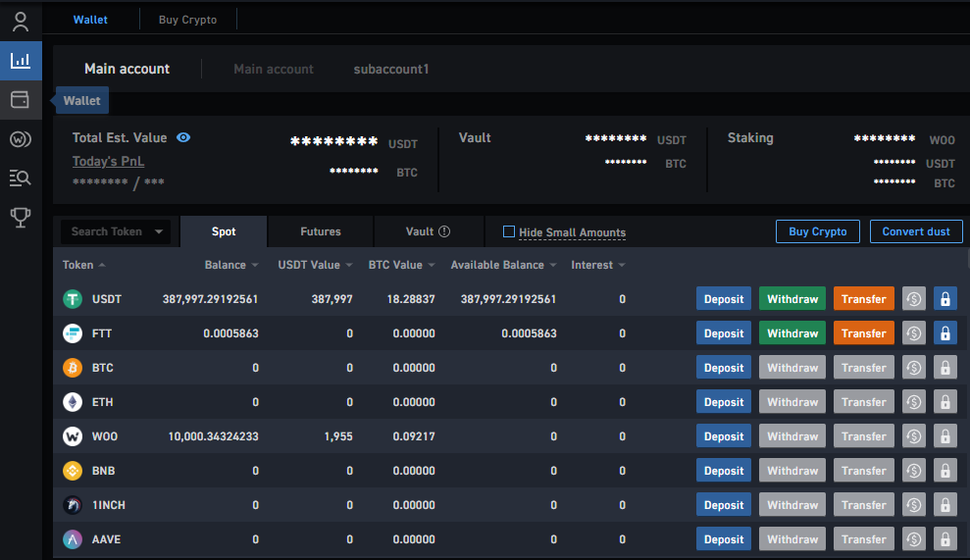970x560 pixels.
Task: Click the lock icon in ETH row
Action: (945, 402)
